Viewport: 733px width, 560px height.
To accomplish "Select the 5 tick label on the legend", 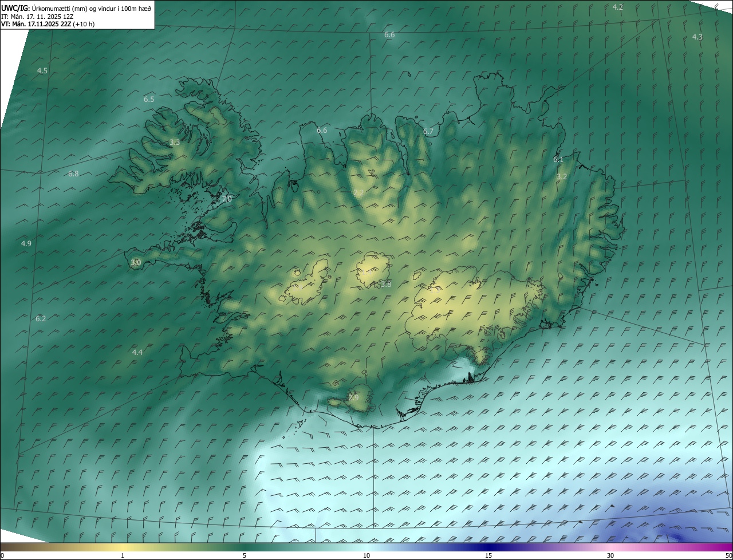I will pyautogui.click(x=245, y=555).
